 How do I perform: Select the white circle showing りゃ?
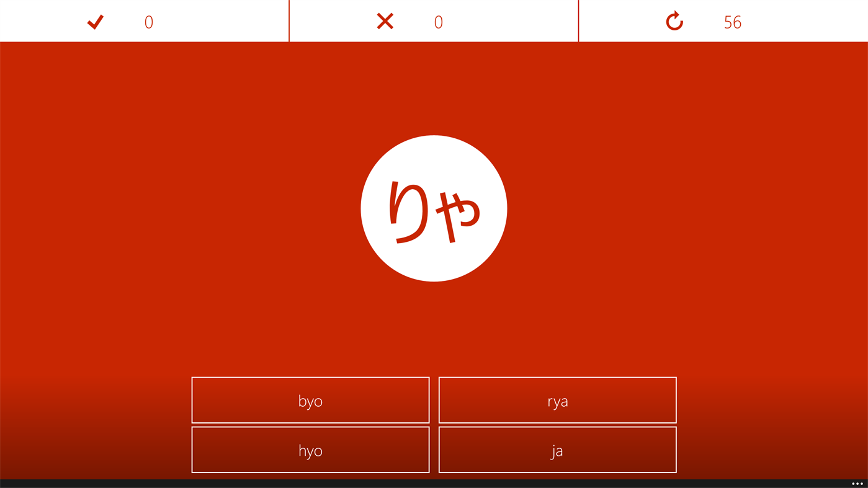pos(434,208)
